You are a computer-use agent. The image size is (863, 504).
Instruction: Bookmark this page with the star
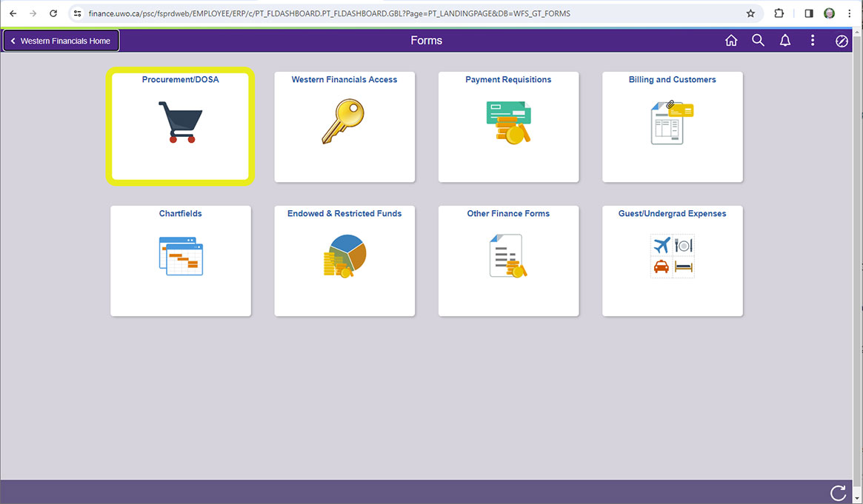750,13
